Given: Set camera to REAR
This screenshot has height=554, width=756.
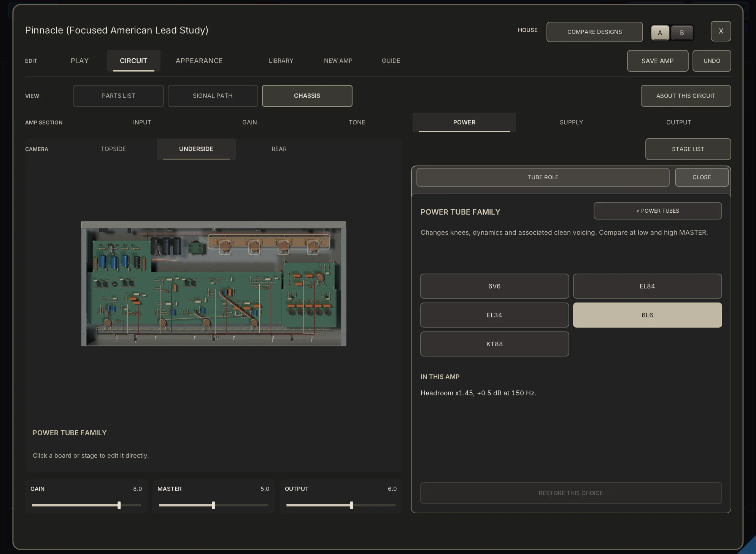Looking at the screenshot, I should (x=279, y=149).
